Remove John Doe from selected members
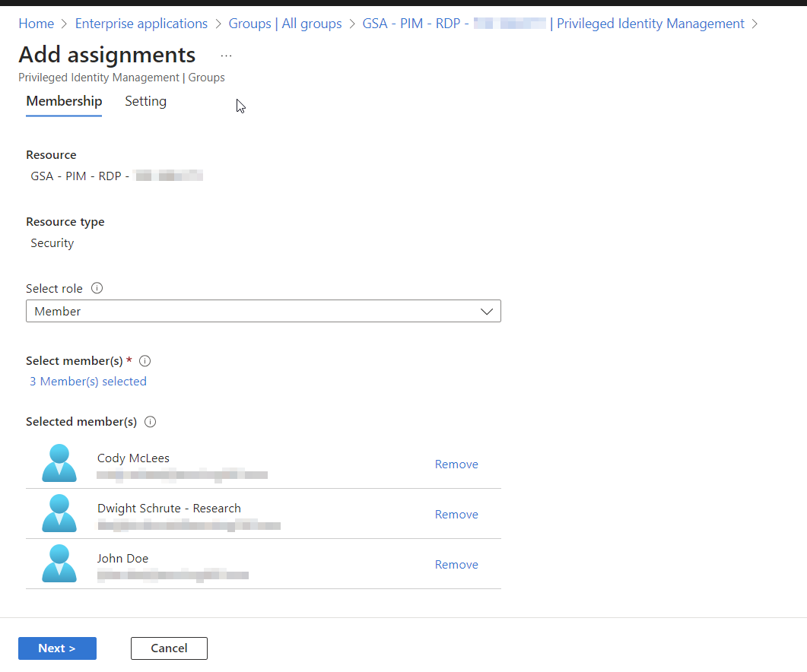The width and height of the screenshot is (807, 672). (x=456, y=565)
